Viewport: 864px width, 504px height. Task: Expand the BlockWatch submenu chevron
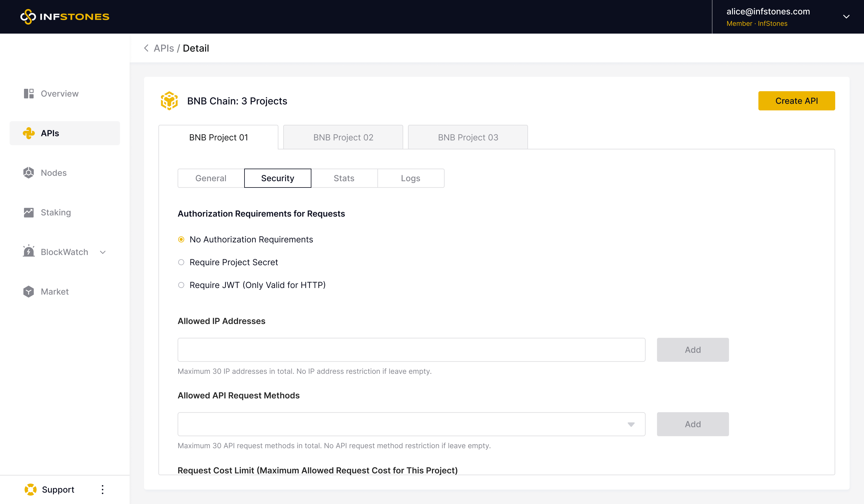coord(103,252)
